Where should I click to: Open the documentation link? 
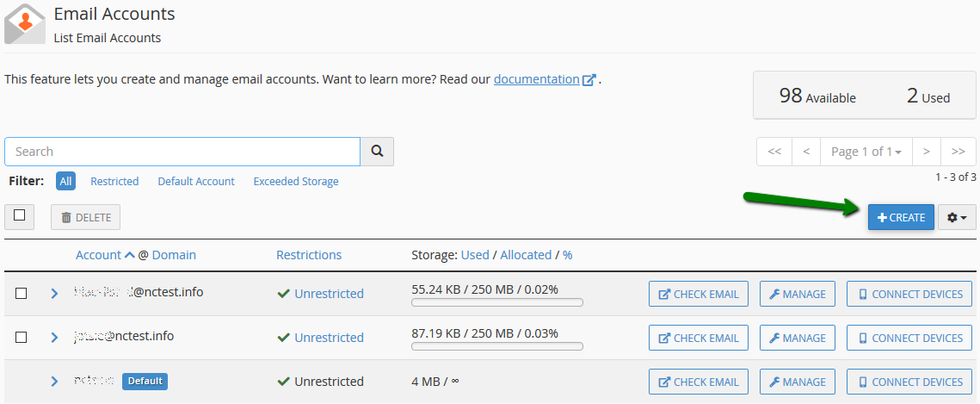point(537,79)
